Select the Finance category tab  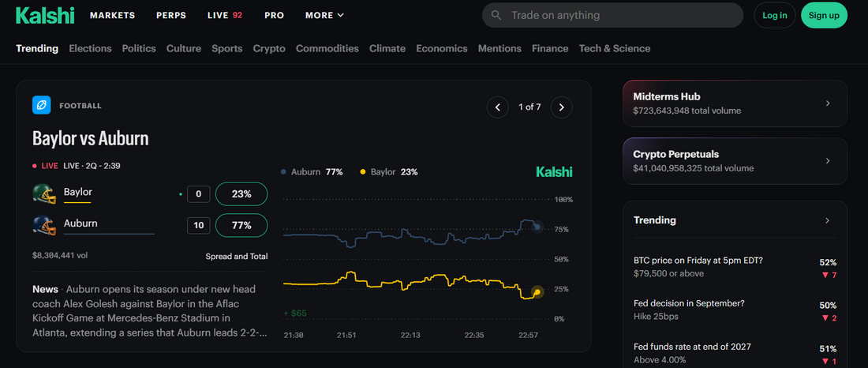pyautogui.click(x=550, y=48)
